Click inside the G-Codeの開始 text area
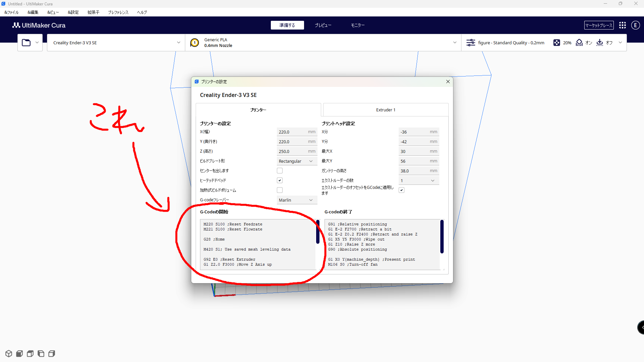The width and height of the screenshot is (644, 362). (258, 245)
